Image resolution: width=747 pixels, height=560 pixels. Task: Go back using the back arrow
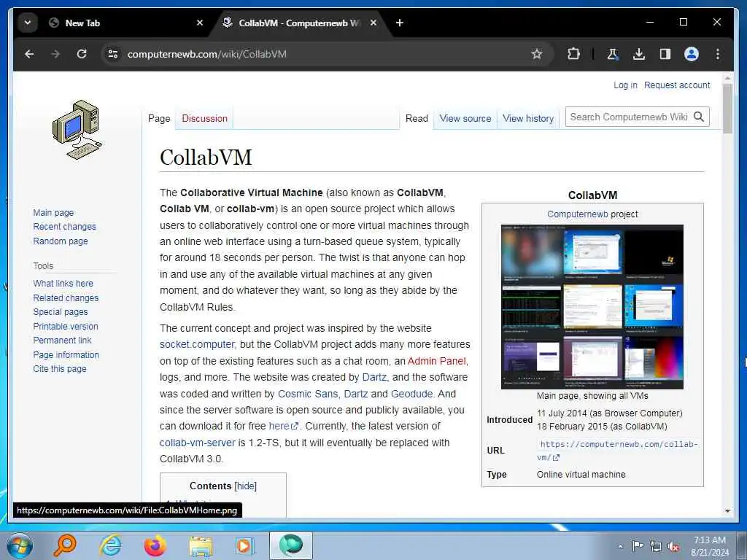point(29,54)
